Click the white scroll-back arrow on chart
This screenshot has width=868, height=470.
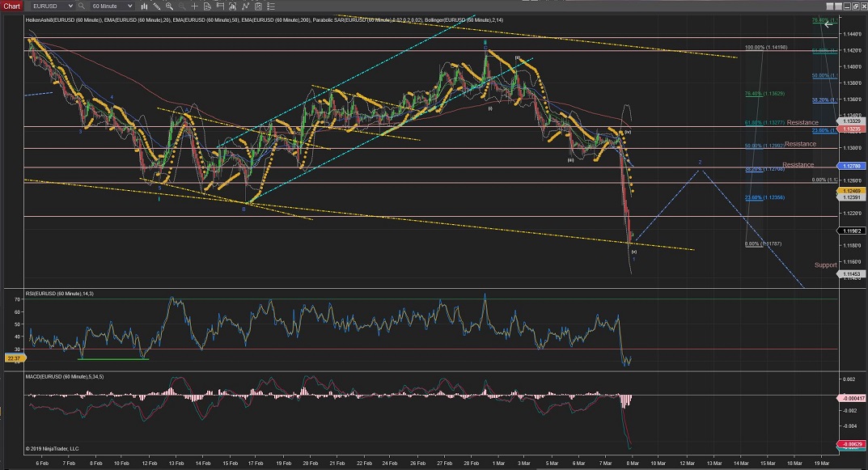pos(828,23)
